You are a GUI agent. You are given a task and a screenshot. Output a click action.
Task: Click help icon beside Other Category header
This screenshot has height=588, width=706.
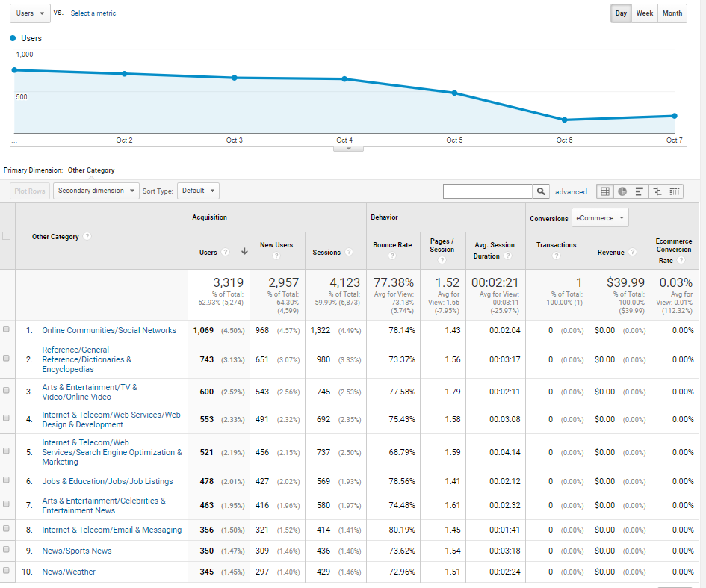click(87, 237)
